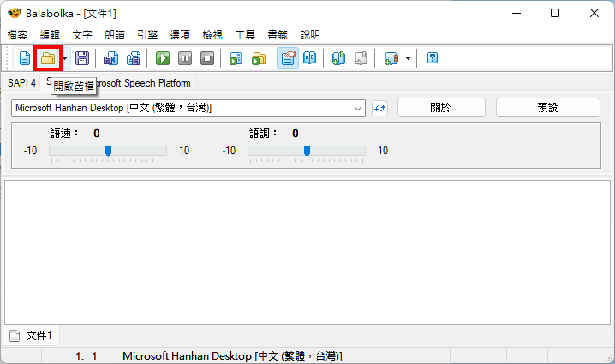Viewport: 615px width, 364px height.
Task: Save the document with the floppy disk icon
Action: (82, 58)
